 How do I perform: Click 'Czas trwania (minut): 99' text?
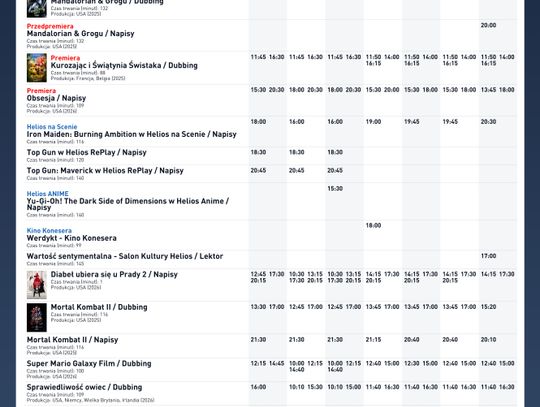tap(54, 246)
